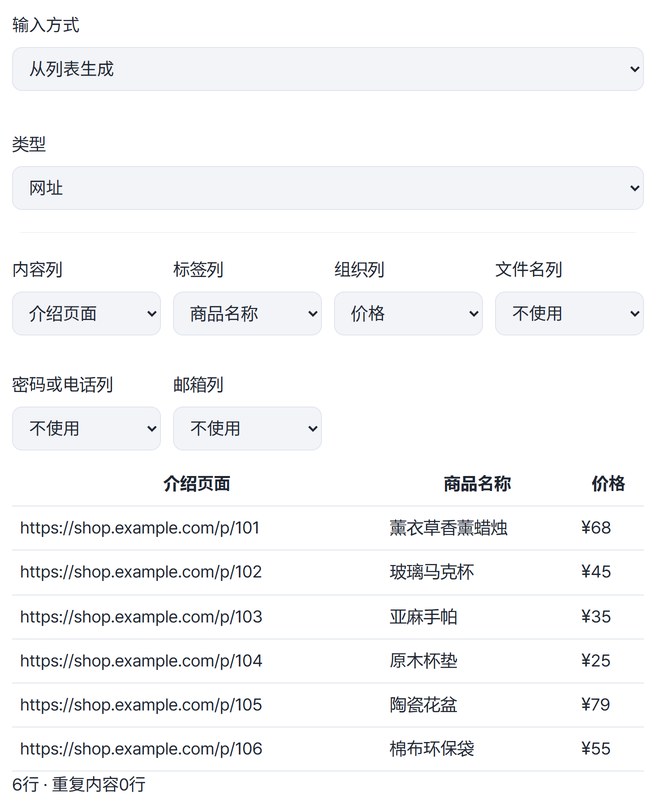Open the 内容列 dropdown showing 介绍页面
The width and height of the screenshot is (656, 810).
pos(86,314)
